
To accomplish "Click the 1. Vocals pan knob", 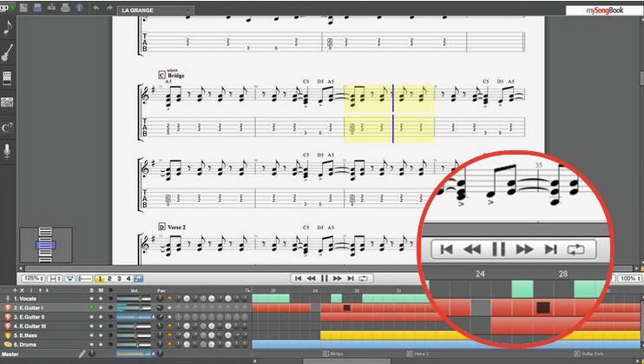I will (161, 299).
